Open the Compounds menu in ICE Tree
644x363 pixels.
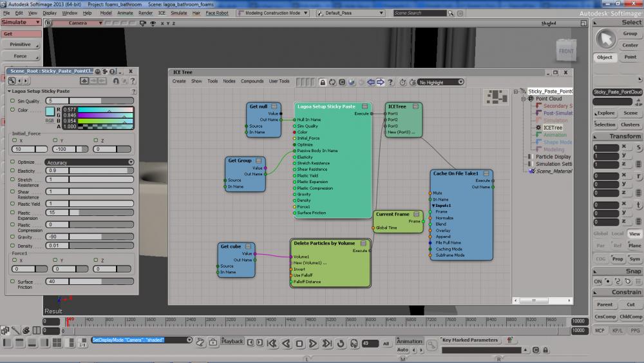point(252,81)
